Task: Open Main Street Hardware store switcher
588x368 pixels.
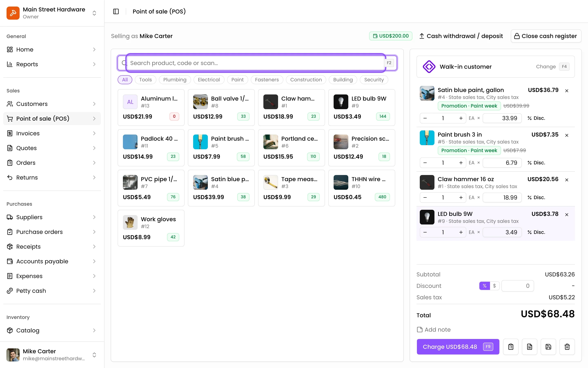Action: coord(52,13)
